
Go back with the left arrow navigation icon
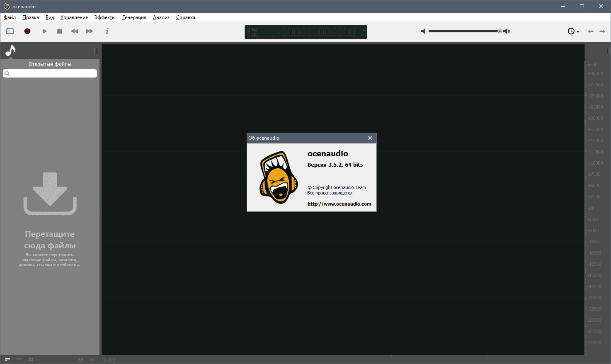tap(591, 31)
